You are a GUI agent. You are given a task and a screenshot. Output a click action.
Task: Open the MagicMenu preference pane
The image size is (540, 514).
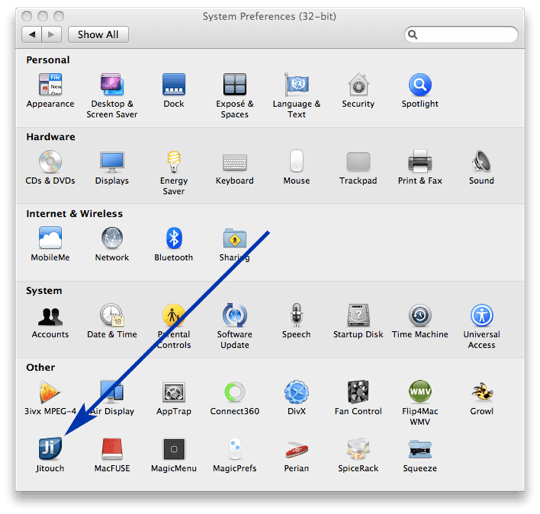174,455
